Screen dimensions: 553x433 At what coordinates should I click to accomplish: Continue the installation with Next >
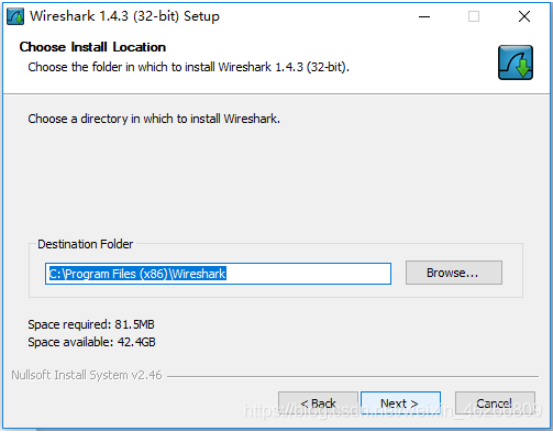(401, 403)
